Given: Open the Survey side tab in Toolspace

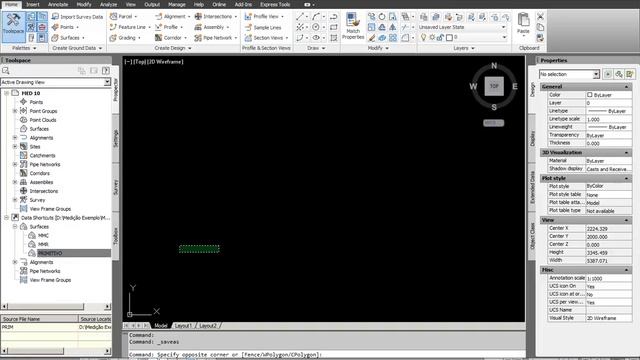Looking at the screenshot, I should [x=116, y=187].
